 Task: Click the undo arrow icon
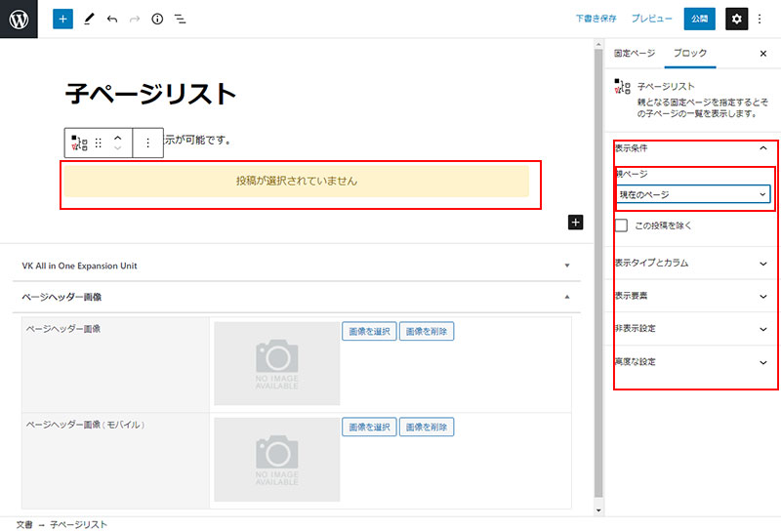[112, 19]
